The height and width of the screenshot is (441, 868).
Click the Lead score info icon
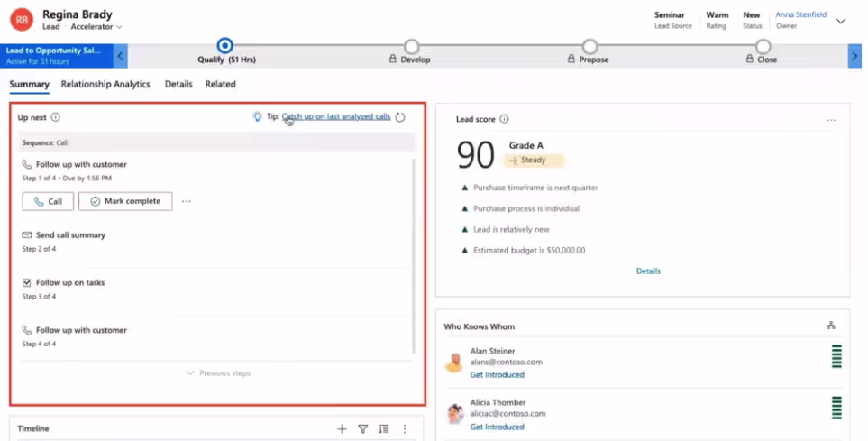(x=504, y=119)
